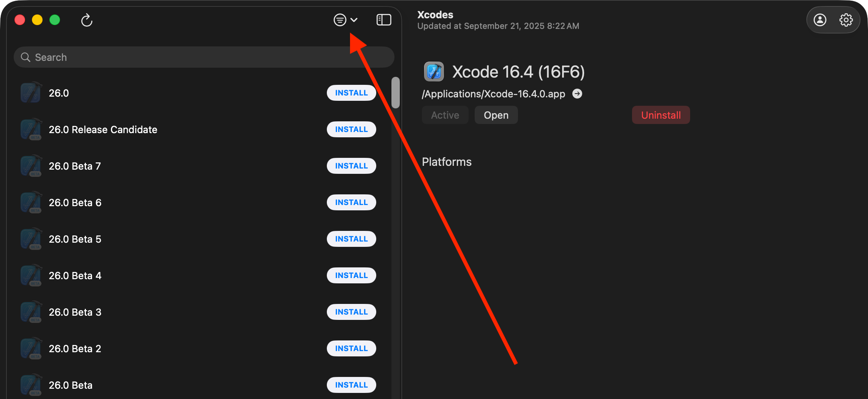The image size is (868, 399).
Task: Select the 26.0 Beta 7 Xcode icon
Action: (31, 166)
